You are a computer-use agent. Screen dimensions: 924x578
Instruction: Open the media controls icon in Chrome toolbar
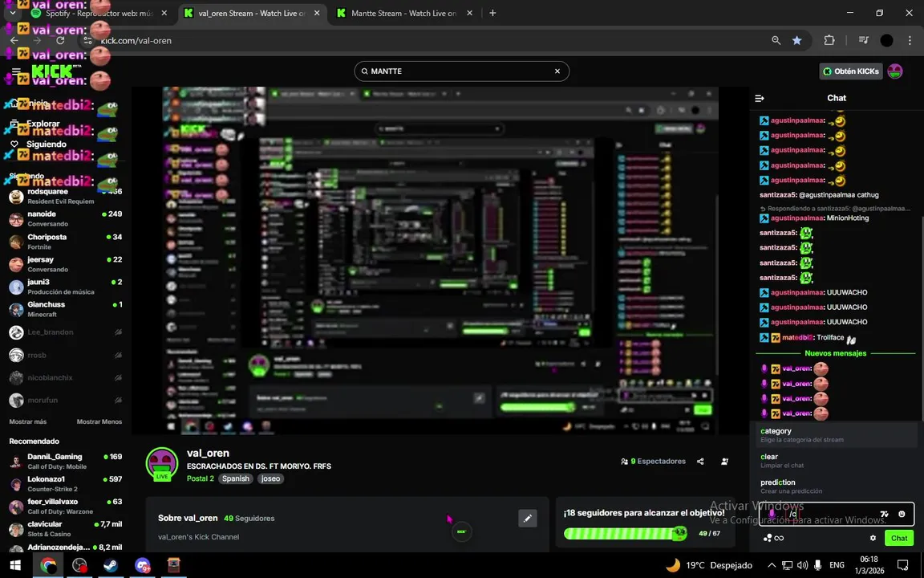pos(864,41)
